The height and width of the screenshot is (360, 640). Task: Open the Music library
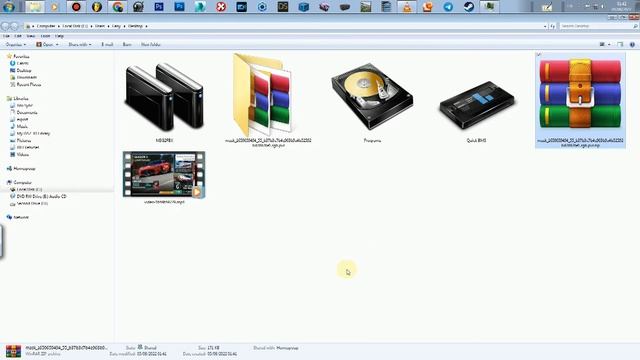(x=22, y=126)
